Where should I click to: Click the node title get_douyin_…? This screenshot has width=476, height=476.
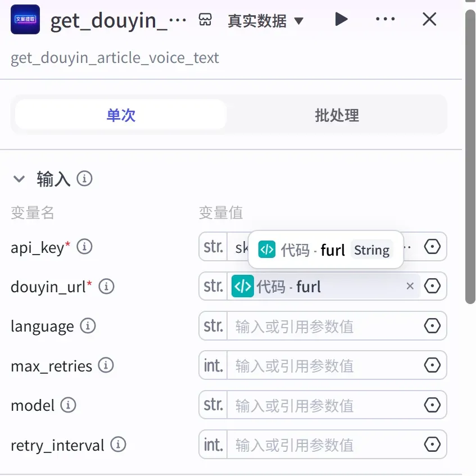pos(118,21)
